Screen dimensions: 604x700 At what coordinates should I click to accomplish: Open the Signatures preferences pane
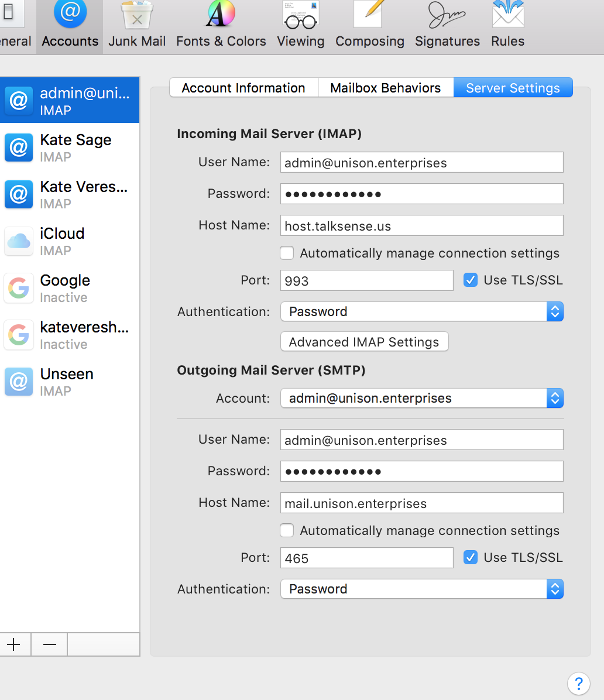[x=447, y=26]
